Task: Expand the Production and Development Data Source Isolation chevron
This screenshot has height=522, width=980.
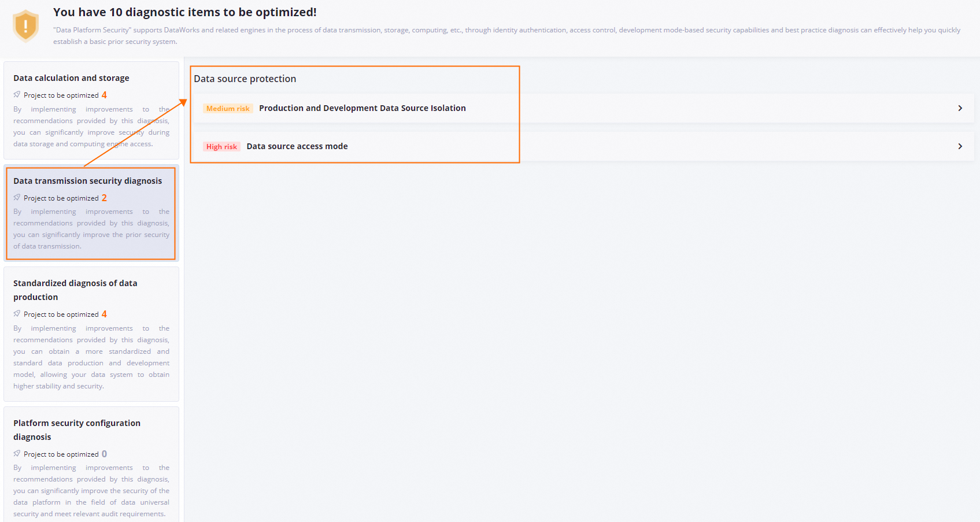Action: (960, 108)
